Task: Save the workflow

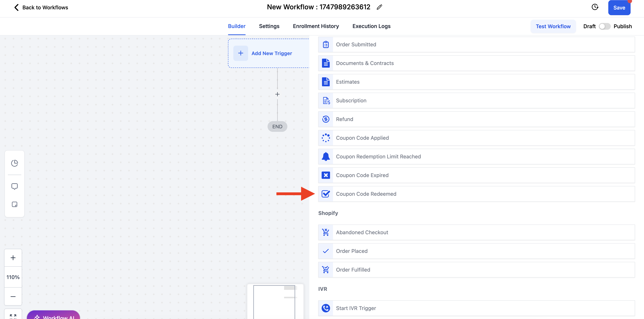Action: pos(619,8)
